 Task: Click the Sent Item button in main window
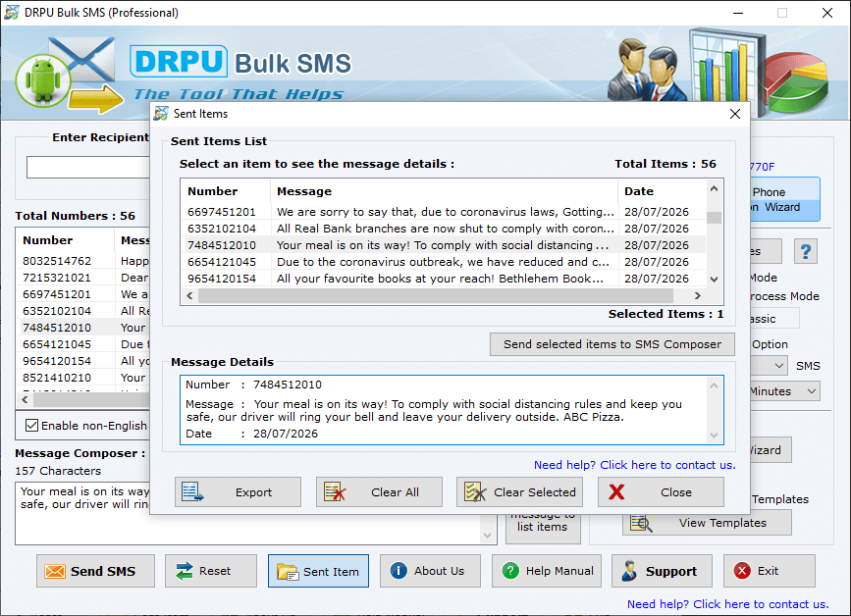(x=318, y=571)
